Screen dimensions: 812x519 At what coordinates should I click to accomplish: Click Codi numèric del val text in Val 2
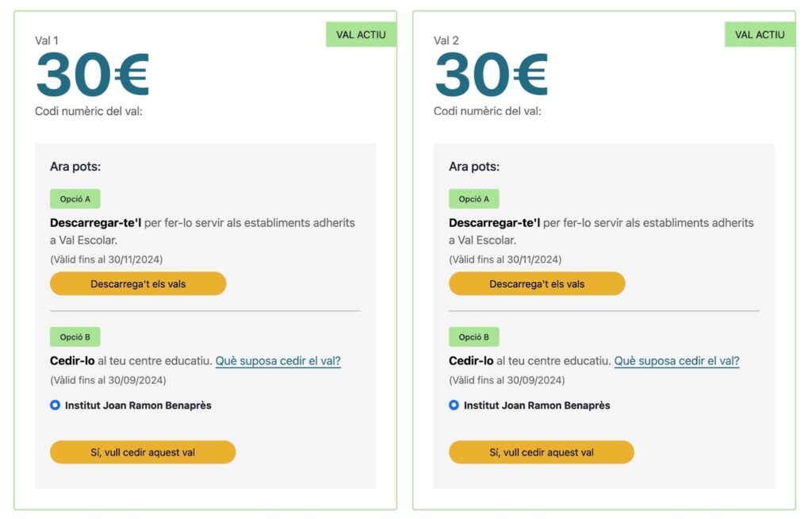click(x=488, y=111)
